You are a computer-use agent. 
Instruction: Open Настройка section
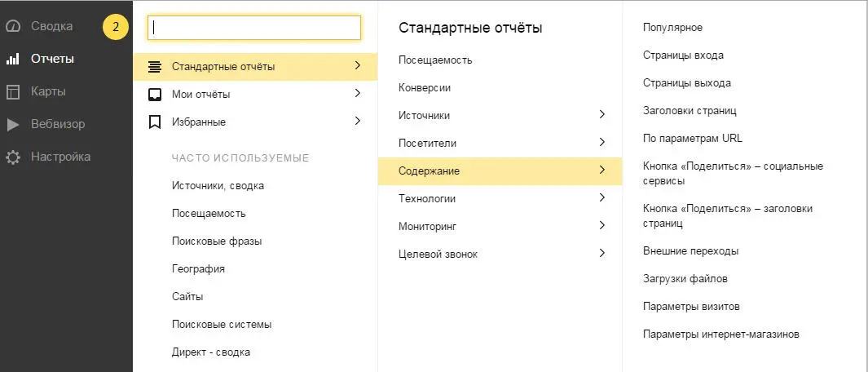(61, 157)
